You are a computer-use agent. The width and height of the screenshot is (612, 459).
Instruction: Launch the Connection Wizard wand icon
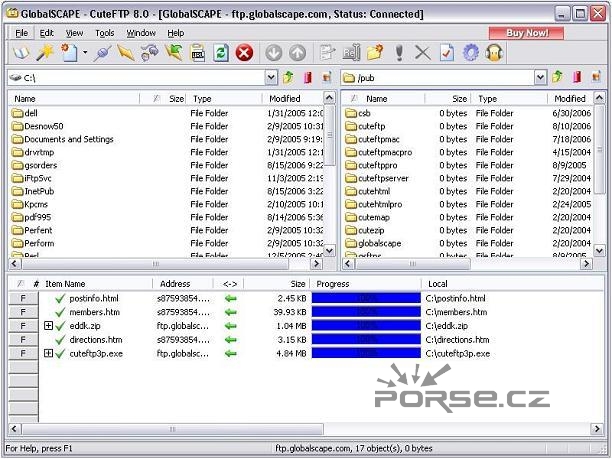[45, 53]
